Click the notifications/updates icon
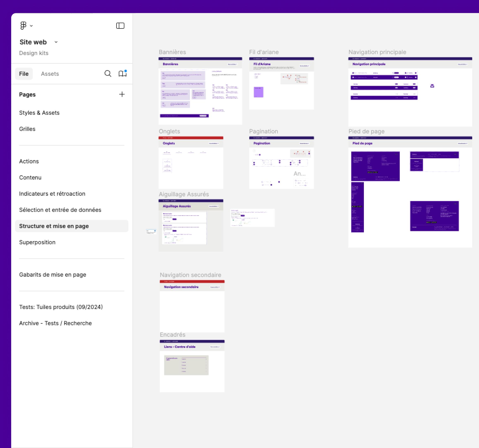Screen dimensions: 479x448 [122, 74]
